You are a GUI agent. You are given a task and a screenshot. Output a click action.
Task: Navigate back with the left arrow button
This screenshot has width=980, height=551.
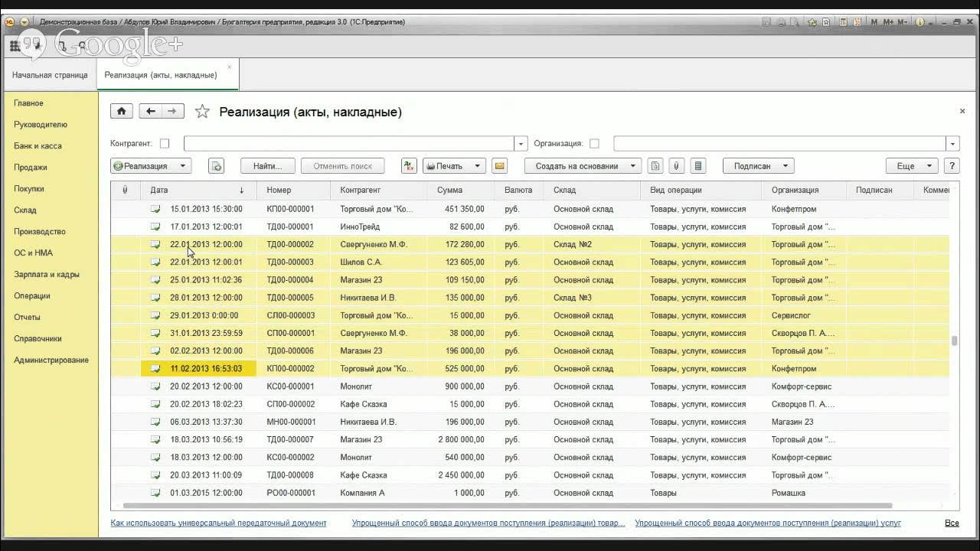[150, 111]
